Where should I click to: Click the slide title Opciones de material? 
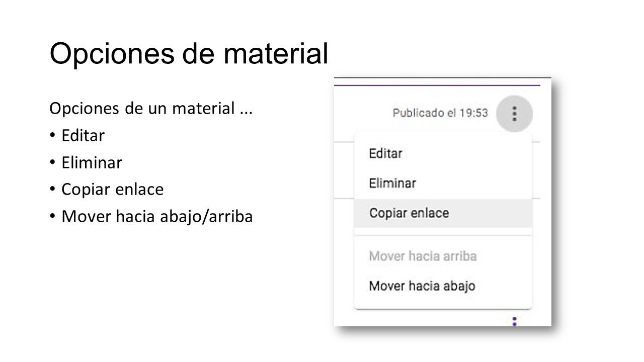point(189,54)
